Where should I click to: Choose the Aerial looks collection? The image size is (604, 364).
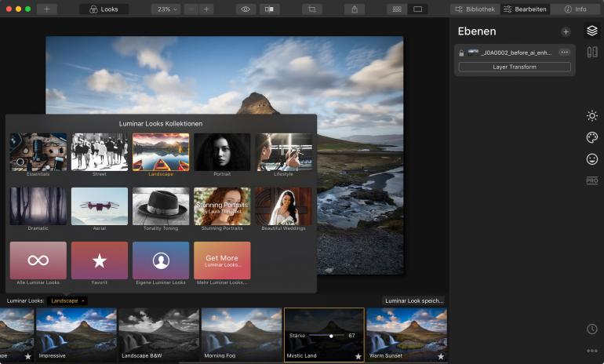tap(100, 206)
